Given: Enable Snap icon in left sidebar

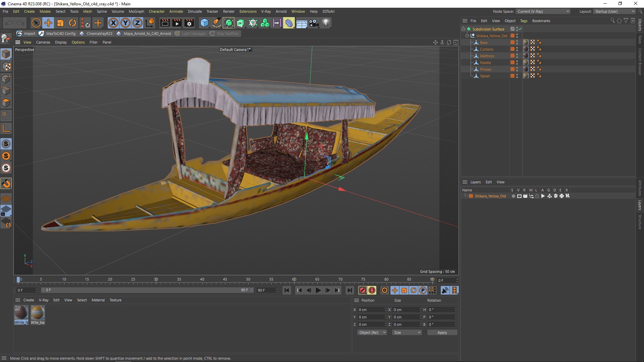Looking at the screenshot, I should pyautogui.click(x=6, y=183).
